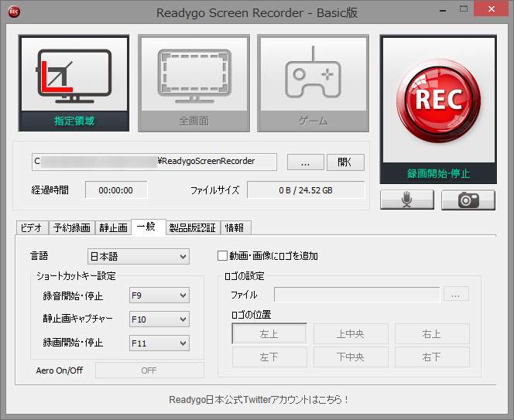514x420 pixels.
Task: Click the red REC record button
Action: tap(438, 101)
